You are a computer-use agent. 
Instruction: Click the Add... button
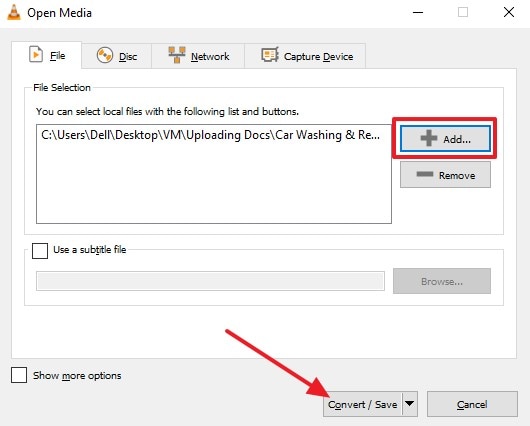445,139
